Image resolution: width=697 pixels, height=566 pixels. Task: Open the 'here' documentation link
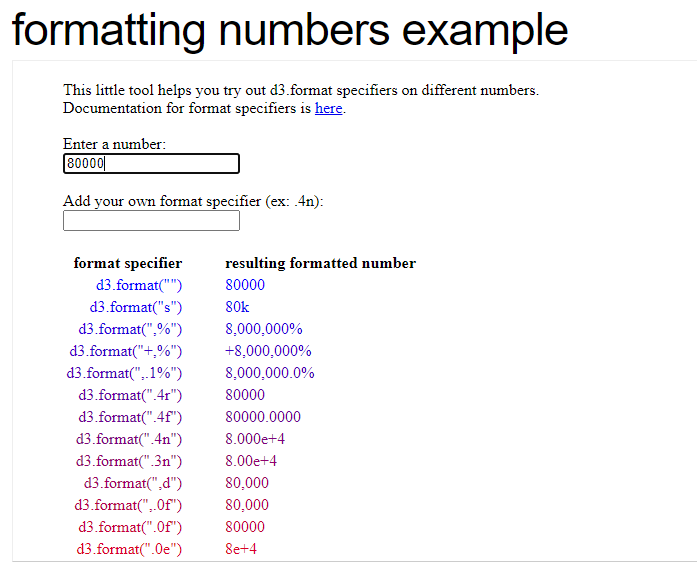point(328,108)
